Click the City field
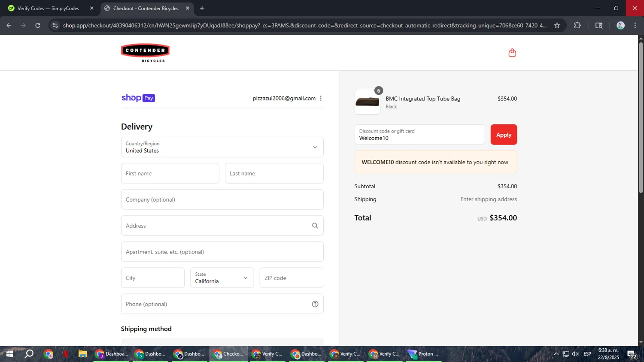Viewport: 644px width, 362px height. click(153, 278)
